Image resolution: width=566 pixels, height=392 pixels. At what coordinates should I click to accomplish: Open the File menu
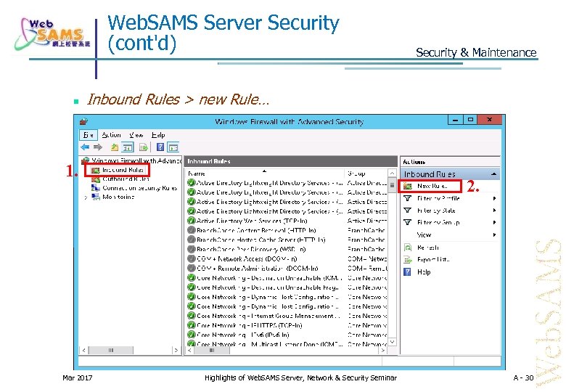click(x=89, y=134)
